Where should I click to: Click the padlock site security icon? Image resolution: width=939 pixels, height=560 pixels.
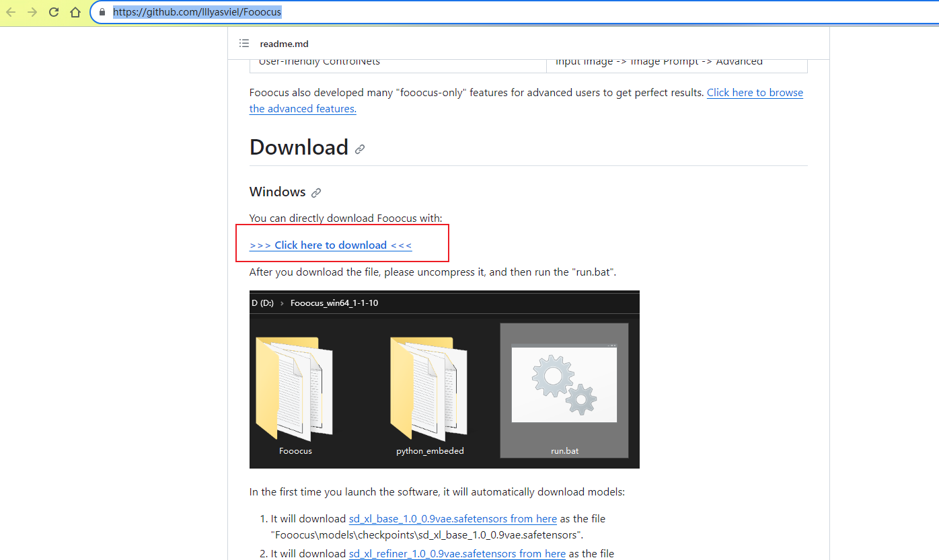pos(101,11)
